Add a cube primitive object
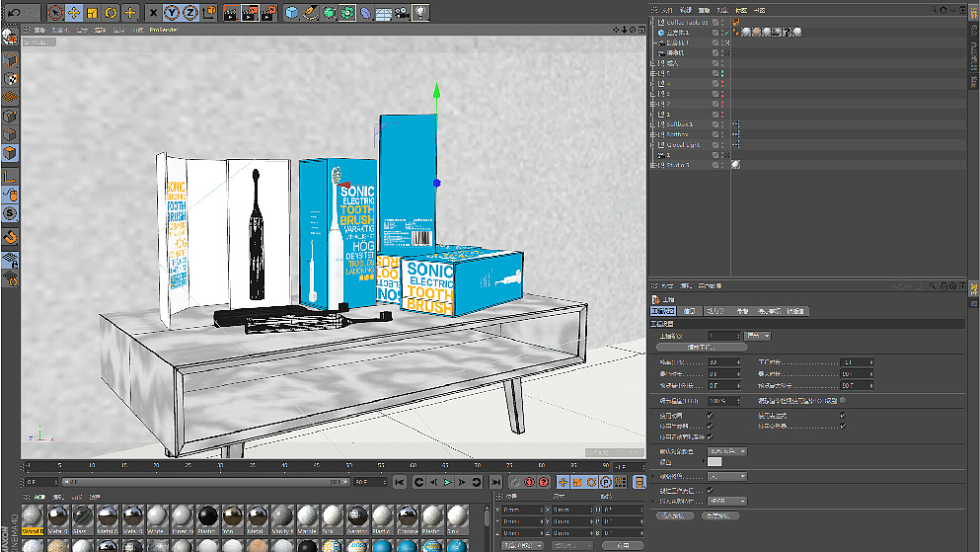 coord(292,12)
